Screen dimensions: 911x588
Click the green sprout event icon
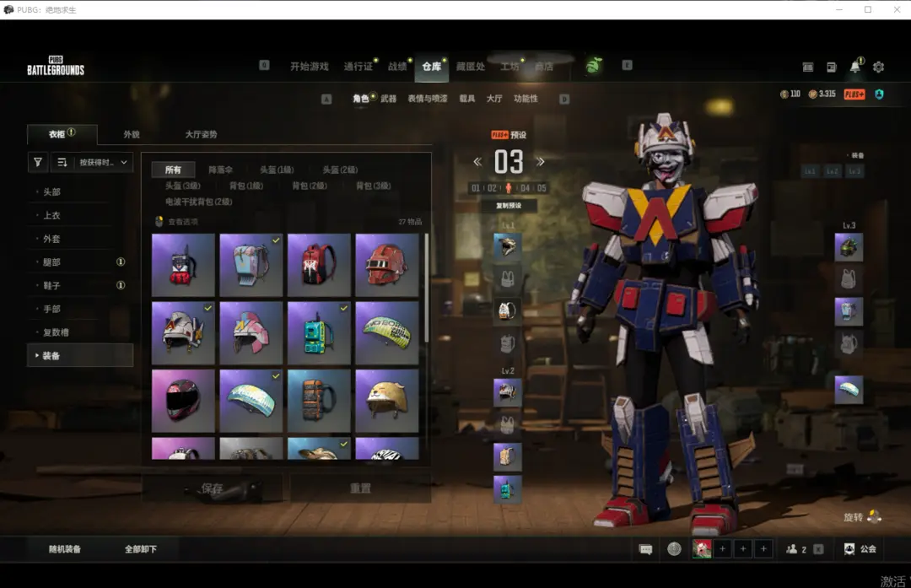point(593,65)
